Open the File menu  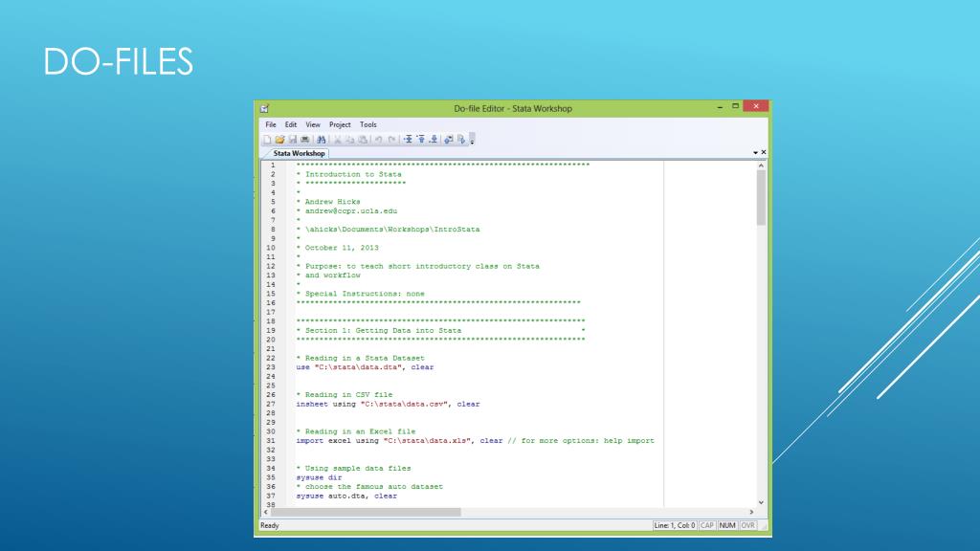click(271, 125)
